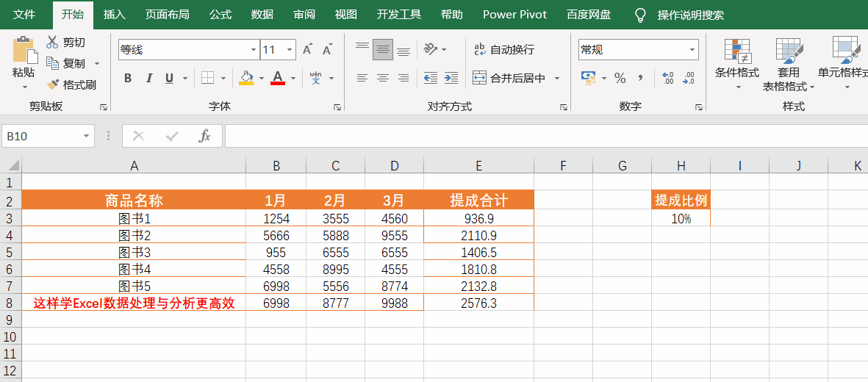Decrease font size with smaller A icon
The width and height of the screenshot is (868, 382).
(328, 50)
